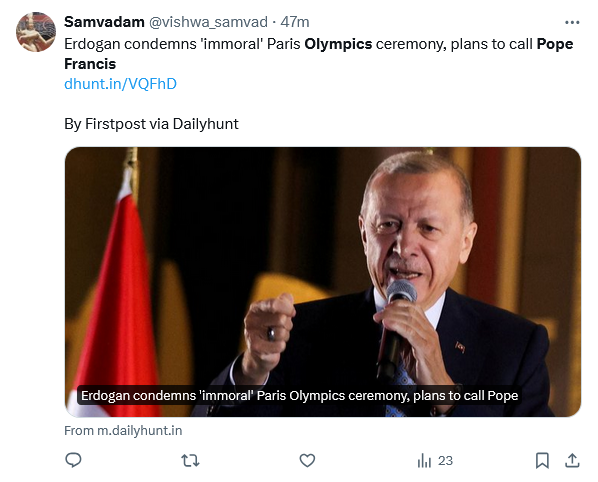The width and height of the screenshot is (598, 482).
Task: Click the 47m timestamp
Action: click(295, 22)
